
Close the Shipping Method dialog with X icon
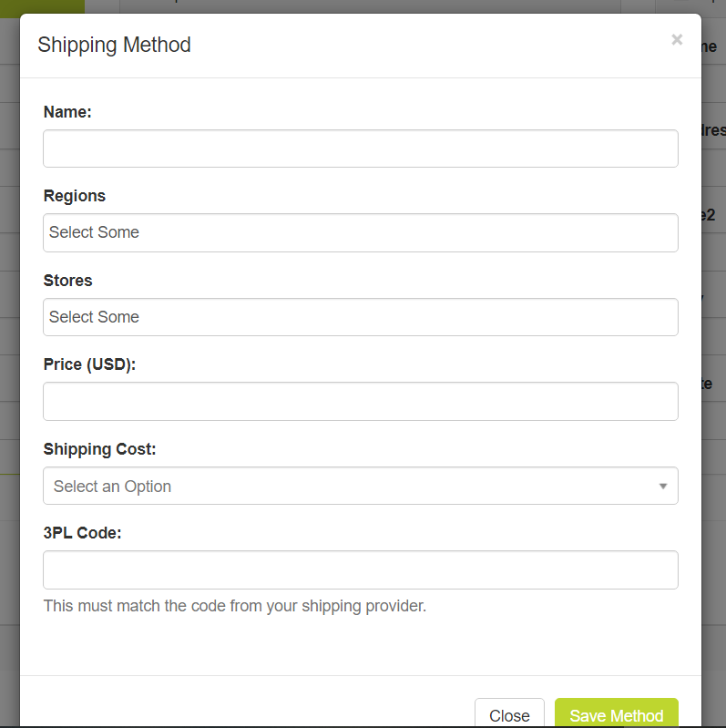click(x=677, y=39)
